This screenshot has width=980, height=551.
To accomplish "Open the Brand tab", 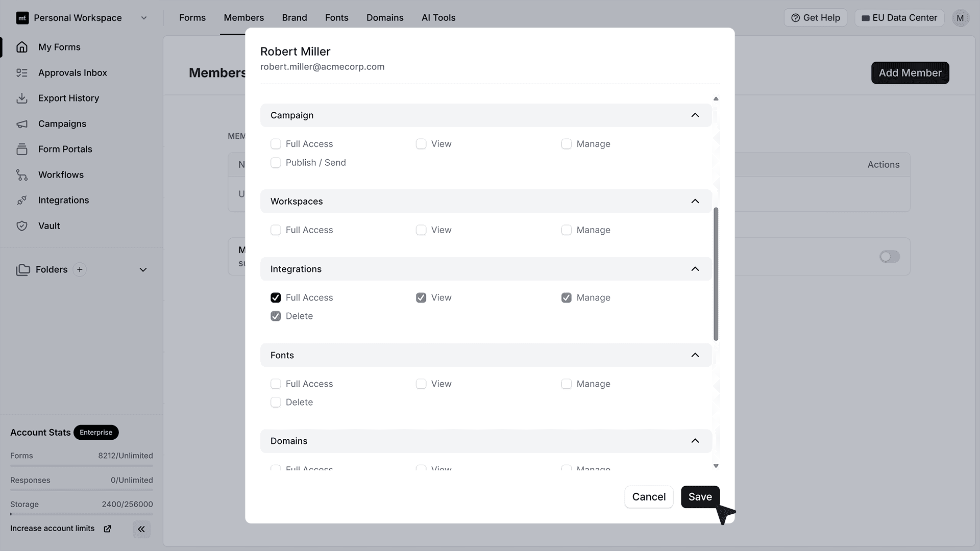I will [295, 18].
